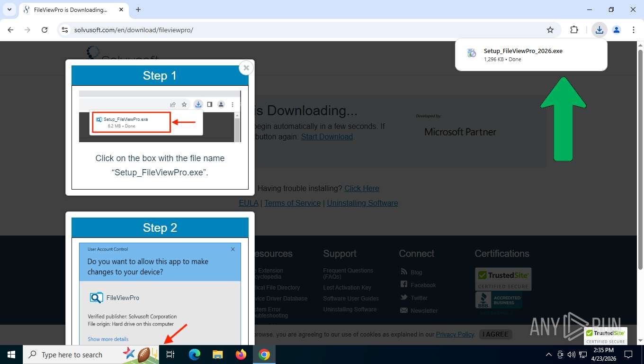Click the Setup_FileViewPro_2026.exe file icon

pos(471,53)
